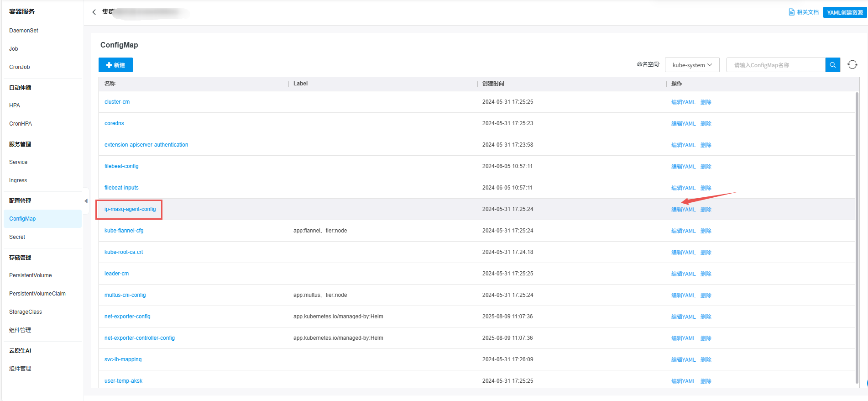Edit YAML for kube-flannel-cfg
Image resolution: width=868 pixels, height=401 pixels.
683,231
